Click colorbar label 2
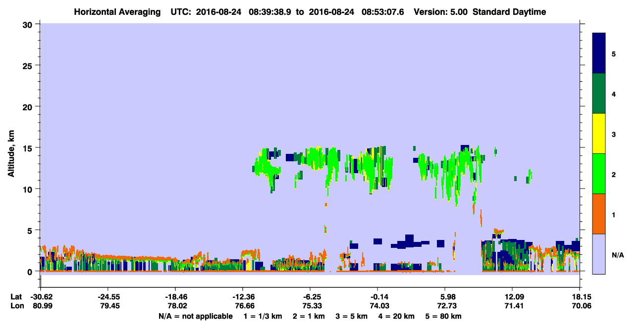This screenshot has height=330, width=644. pyautogui.click(x=614, y=175)
